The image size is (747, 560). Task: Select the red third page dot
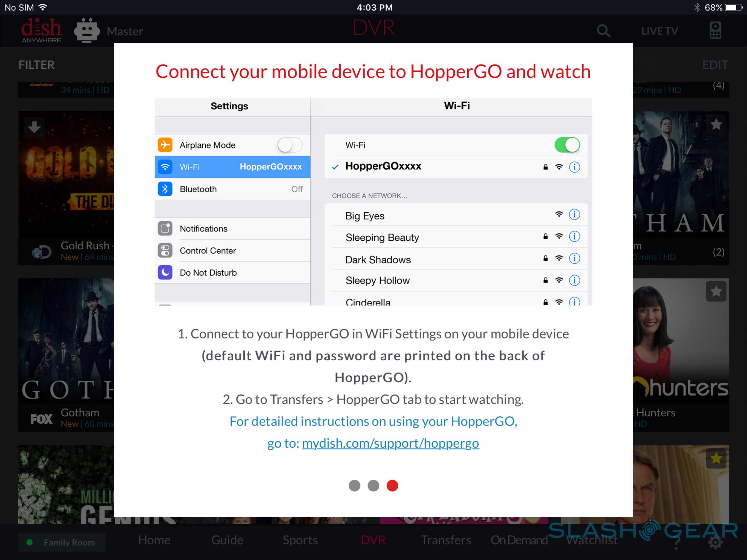[392, 486]
